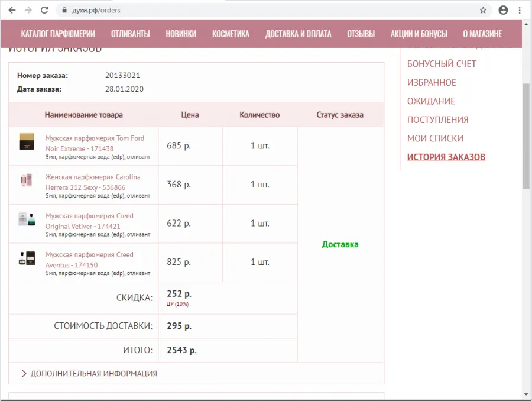The height and width of the screenshot is (401, 532).
Task: Open Акции и бонусы page
Action: point(419,34)
